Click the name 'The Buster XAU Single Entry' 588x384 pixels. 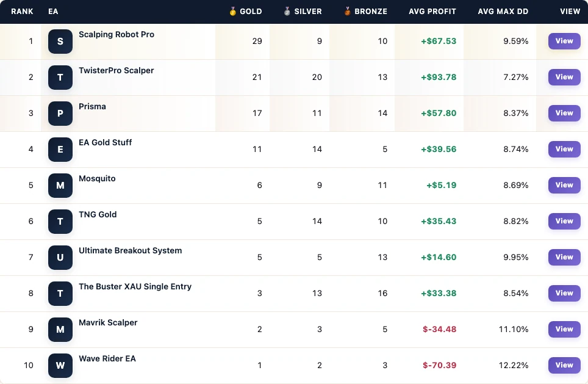click(135, 287)
